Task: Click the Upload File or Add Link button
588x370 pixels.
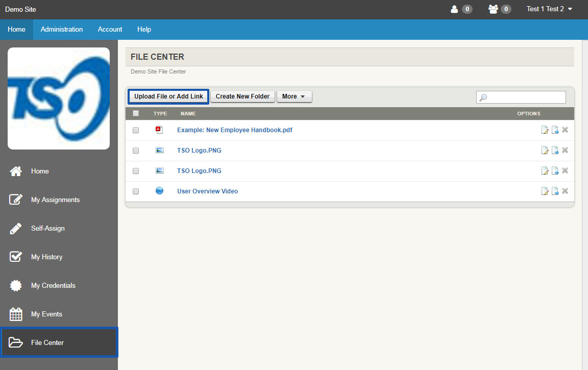Action: [x=168, y=96]
